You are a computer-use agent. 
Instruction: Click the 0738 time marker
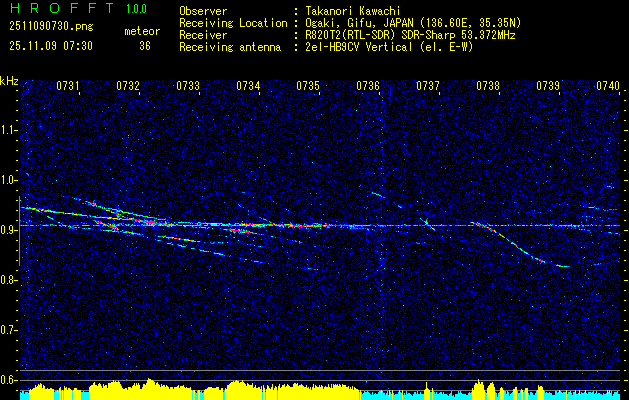tap(488, 85)
